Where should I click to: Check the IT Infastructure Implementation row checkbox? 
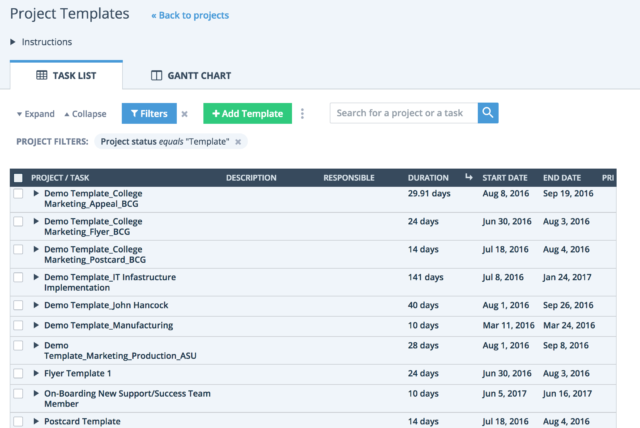[x=18, y=277]
